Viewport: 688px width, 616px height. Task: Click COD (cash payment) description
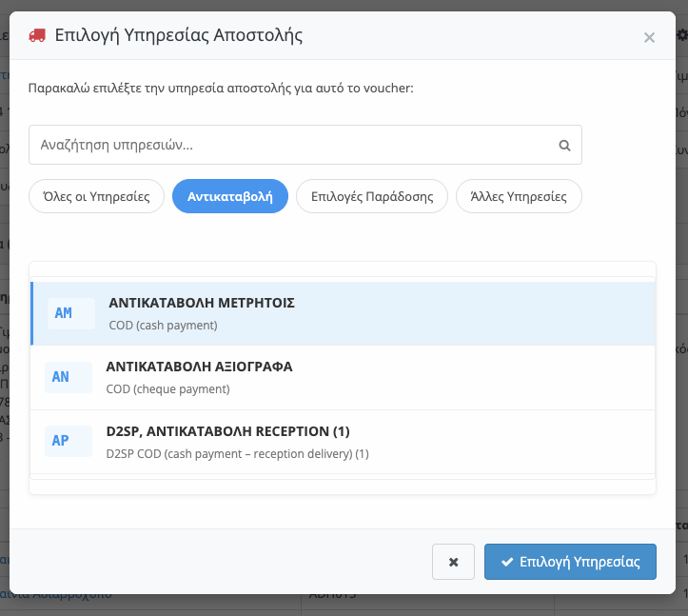point(164,326)
